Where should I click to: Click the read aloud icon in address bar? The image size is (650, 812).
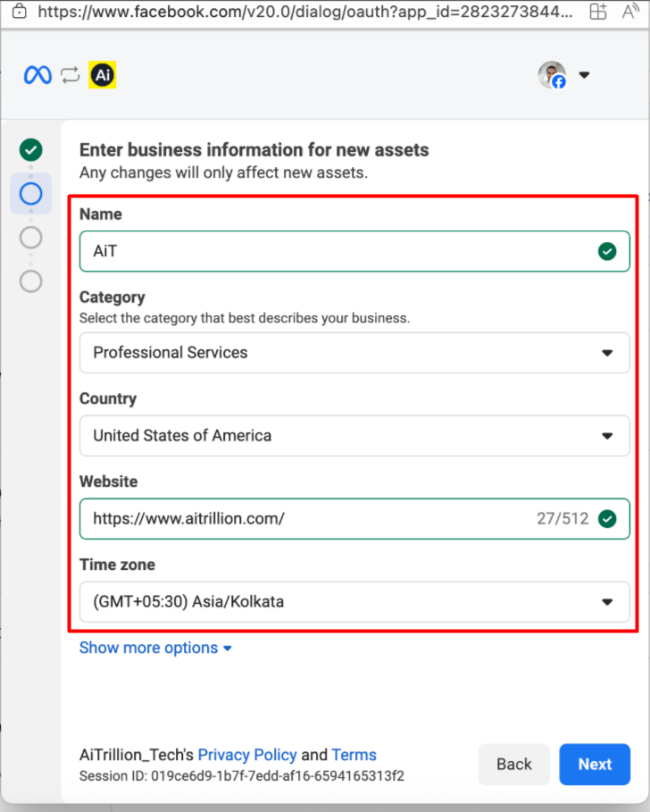(632, 13)
